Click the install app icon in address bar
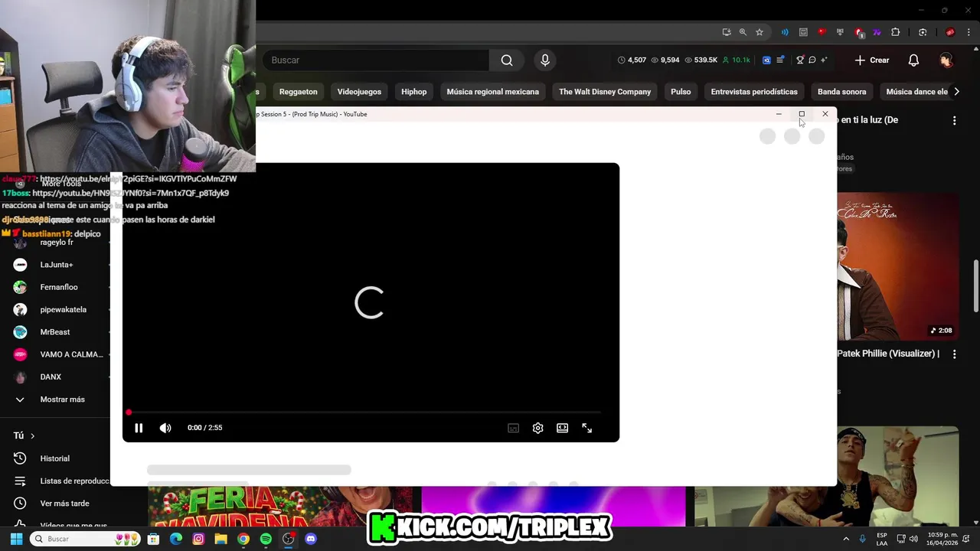Viewport: 980px width, 551px height. point(727,32)
